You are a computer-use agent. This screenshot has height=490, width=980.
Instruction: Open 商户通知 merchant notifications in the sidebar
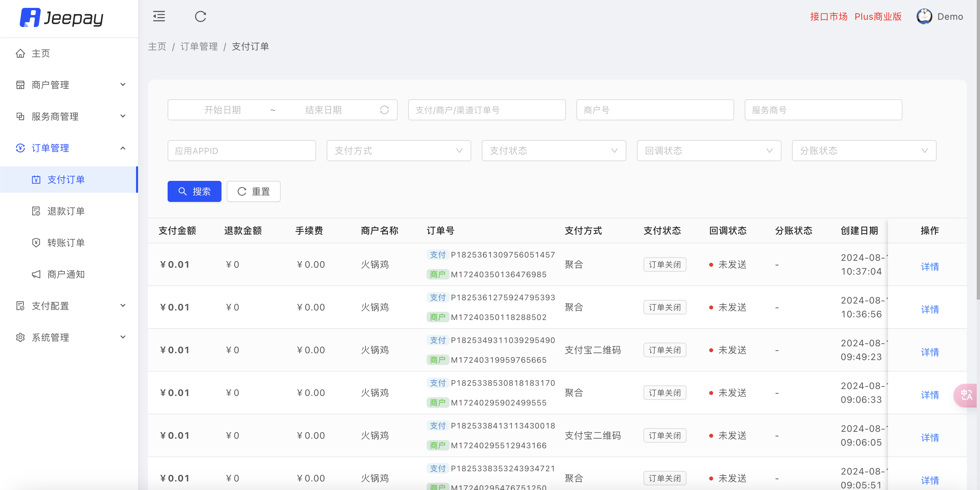click(x=65, y=274)
